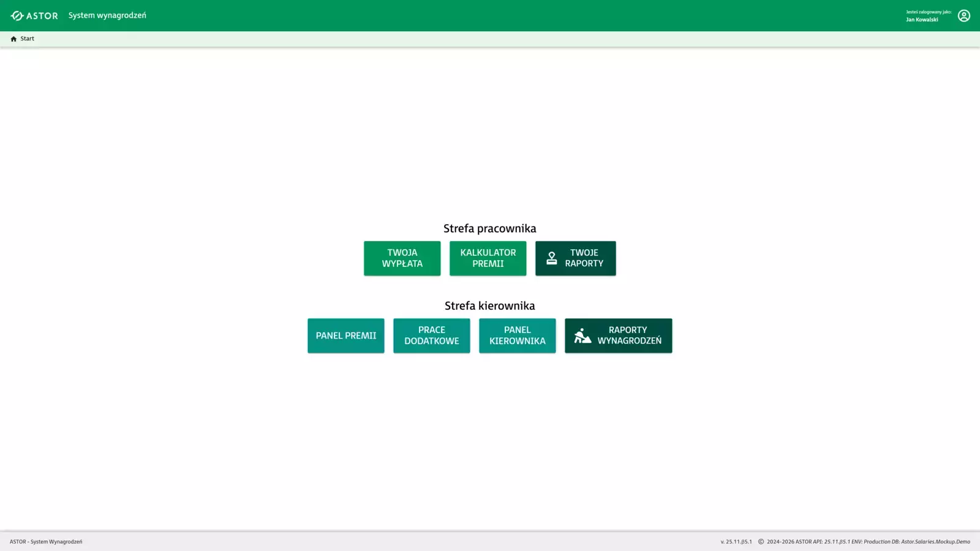Click the stamp icon on Twoje Raporty

point(551,258)
